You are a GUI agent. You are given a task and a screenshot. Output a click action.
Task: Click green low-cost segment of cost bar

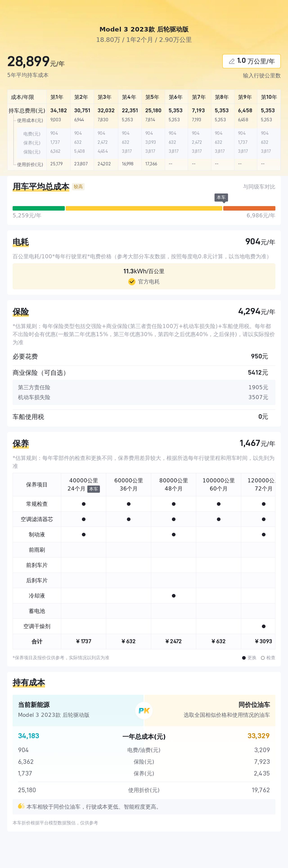pyautogui.click(x=38, y=208)
